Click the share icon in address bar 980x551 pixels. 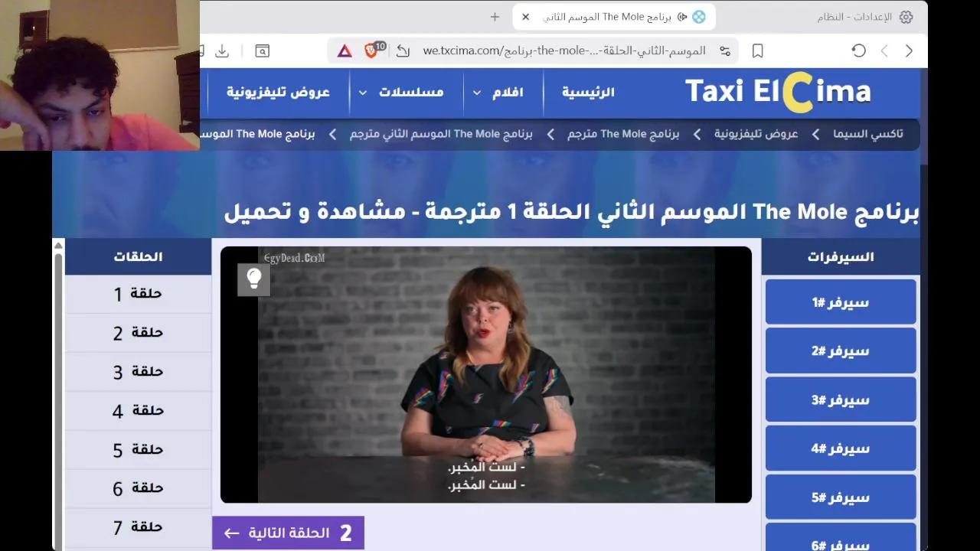[x=403, y=51]
